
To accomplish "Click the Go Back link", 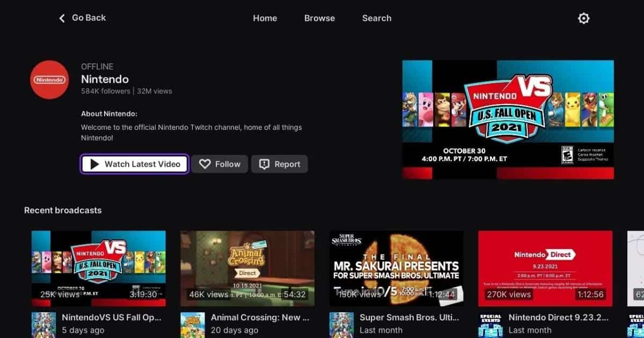I will pos(82,18).
